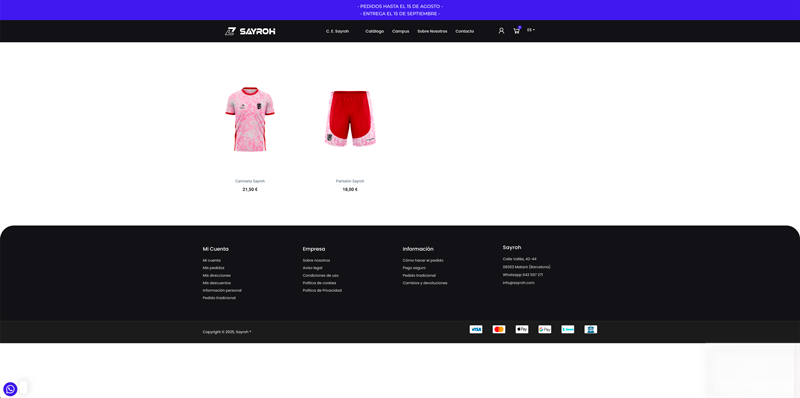The height and width of the screenshot is (398, 800).
Task: Click the Pantalón Sayroh product name
Action: (350, 181)
